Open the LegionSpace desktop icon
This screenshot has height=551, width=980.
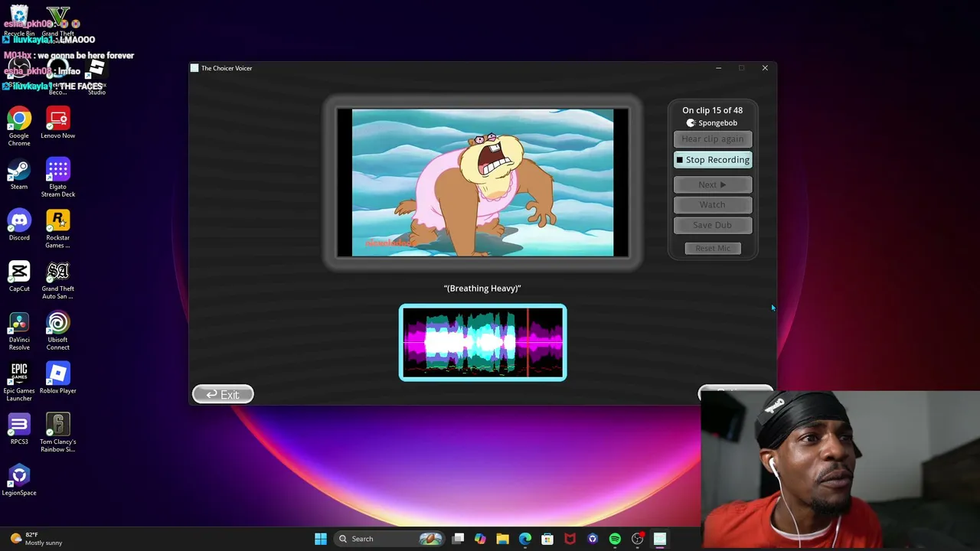click(x=19, y=481)
